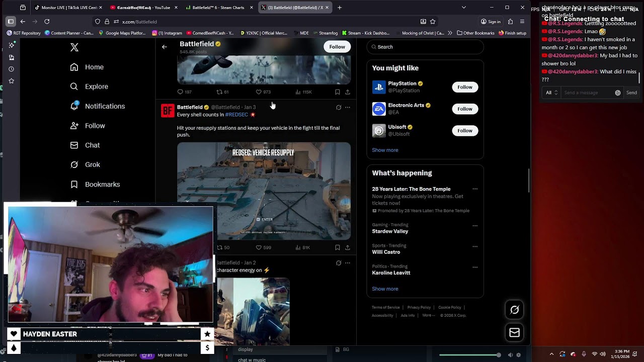Viewport: 644px width, 362px height.
Task: Open Battlefield avatar on Jan 3 post
Action: (x=168, y=110)
